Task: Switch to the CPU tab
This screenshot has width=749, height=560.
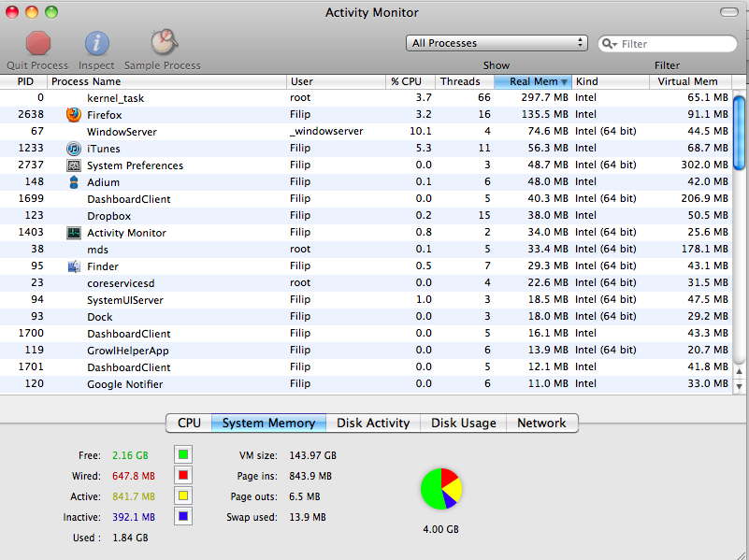Action: [x=189, y=423]
